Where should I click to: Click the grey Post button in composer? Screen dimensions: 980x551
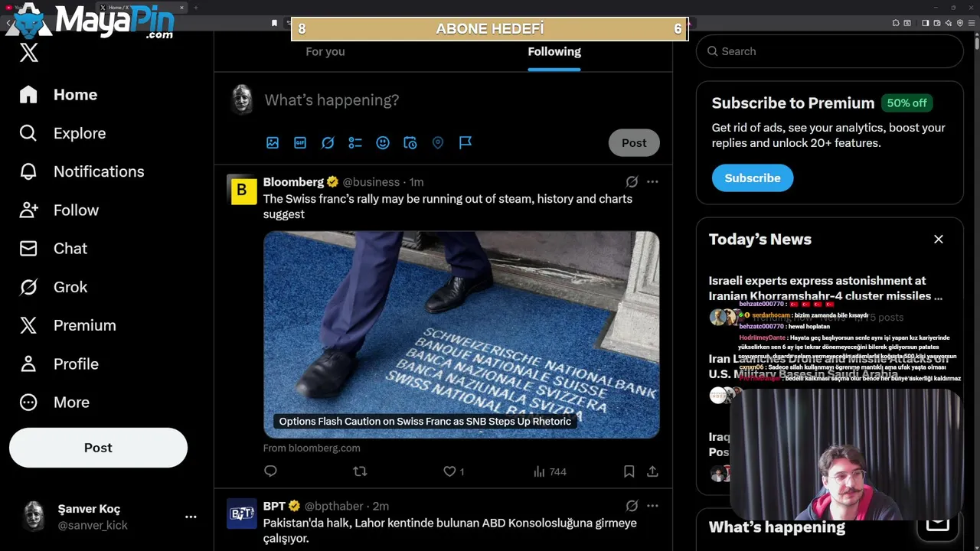pyautogui.click(x=634, y=142)
